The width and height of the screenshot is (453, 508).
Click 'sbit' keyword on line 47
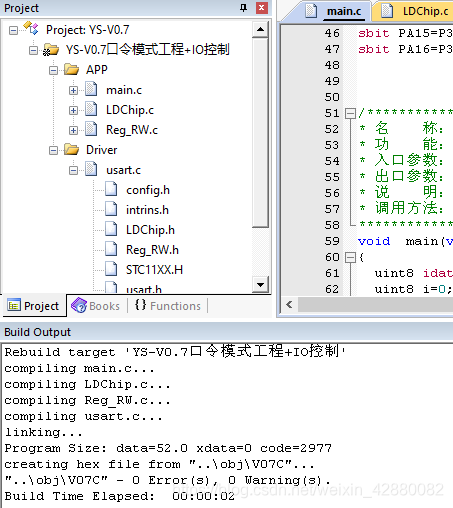pyautogui.click(x=374, y=49)
